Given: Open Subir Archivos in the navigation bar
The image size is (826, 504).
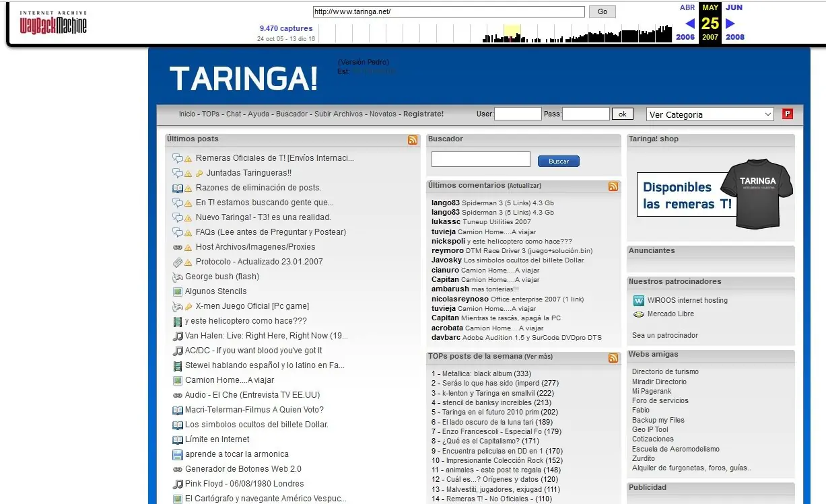Looking at the screenshot, I should tap(338, 114).
